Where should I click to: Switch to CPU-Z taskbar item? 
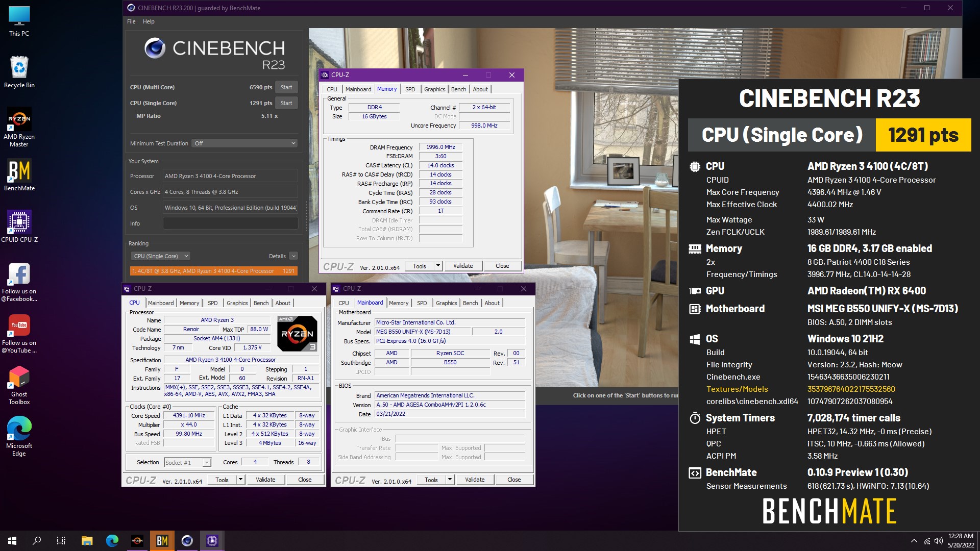[x=212, y=541]
